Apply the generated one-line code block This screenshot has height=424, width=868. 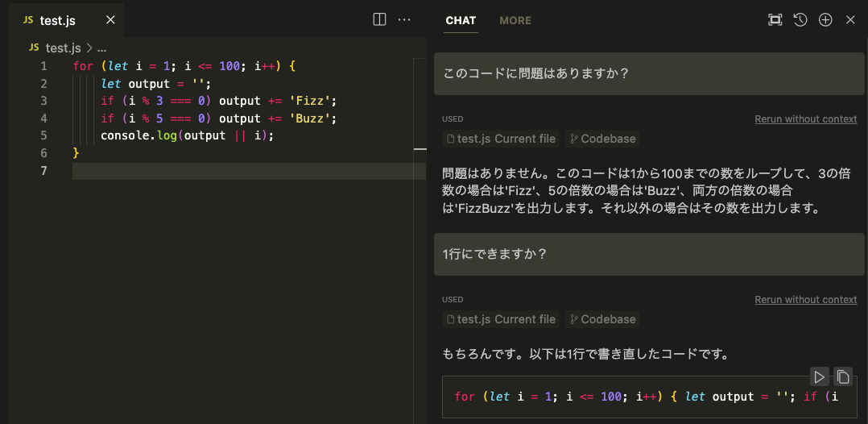819,376
